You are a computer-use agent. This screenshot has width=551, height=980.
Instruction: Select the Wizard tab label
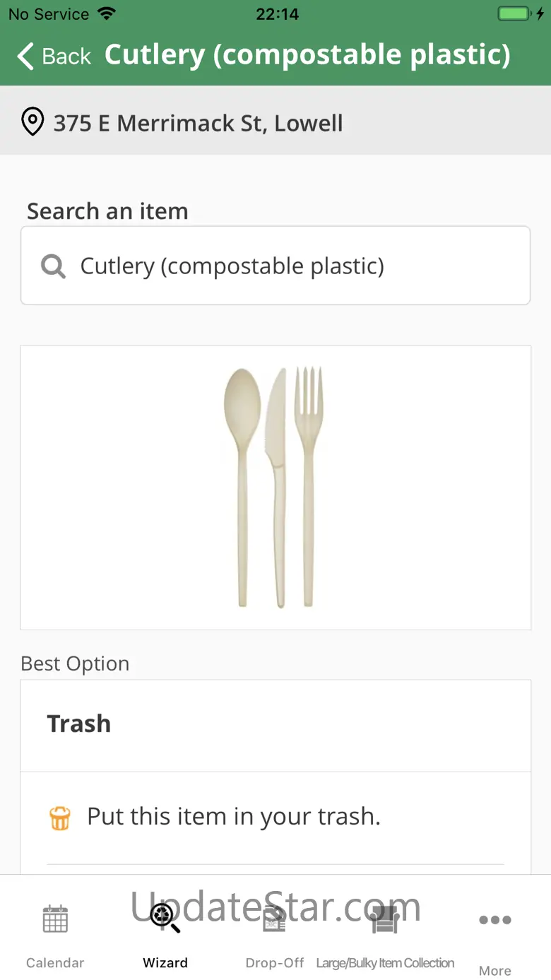(x=165, y=962)
